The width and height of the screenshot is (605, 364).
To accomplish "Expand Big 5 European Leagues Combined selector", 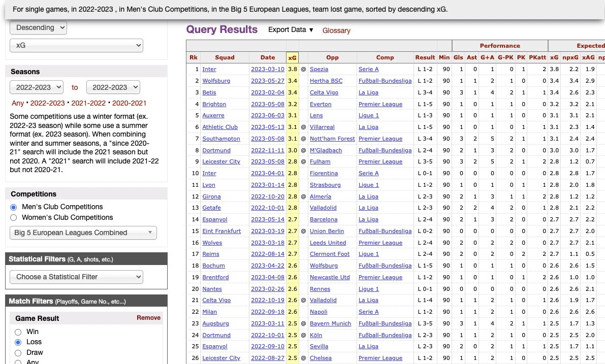I will click(83, 233).
